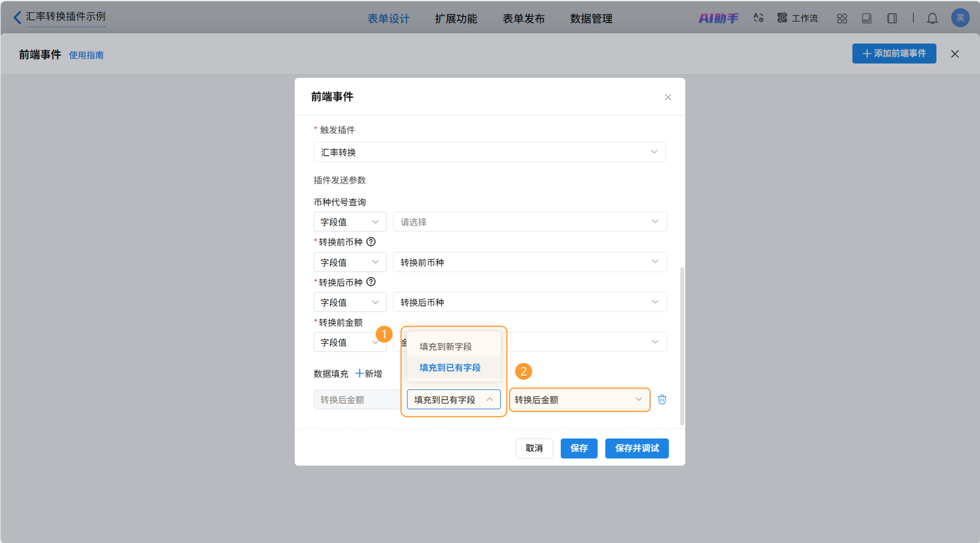Expand the 触发插件 汇率转换 dropdown
The height and width of the screenshot is (543, 980).
pyautogui.click(x=489, y=152)
